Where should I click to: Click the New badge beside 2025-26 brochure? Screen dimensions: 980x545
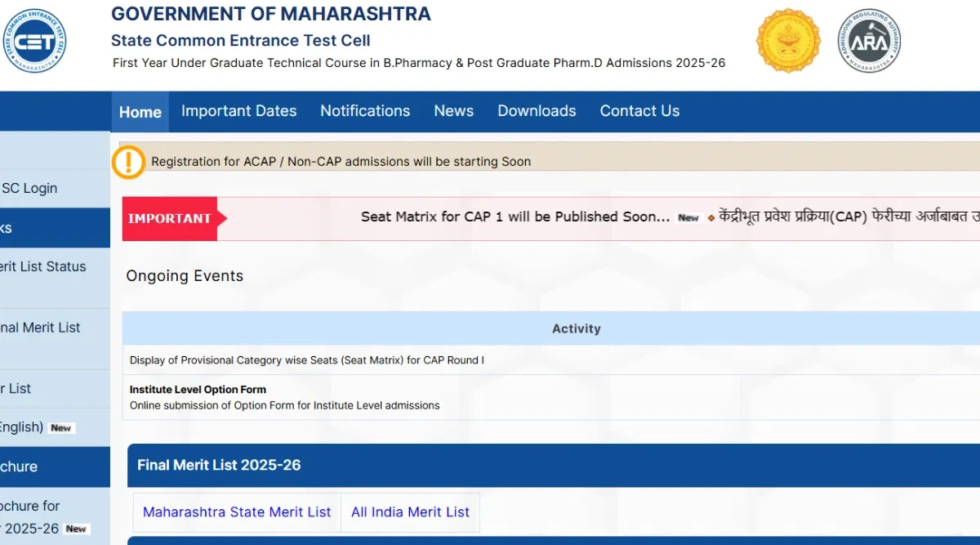76,529
